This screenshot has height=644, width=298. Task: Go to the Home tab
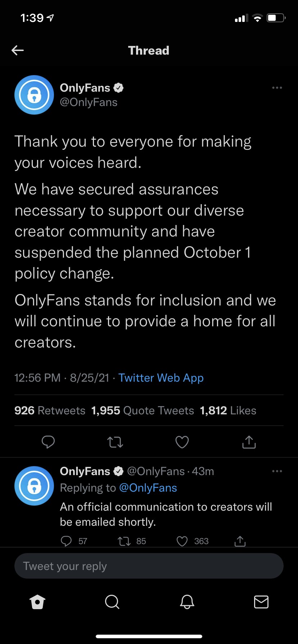click(x=37, y=602)
